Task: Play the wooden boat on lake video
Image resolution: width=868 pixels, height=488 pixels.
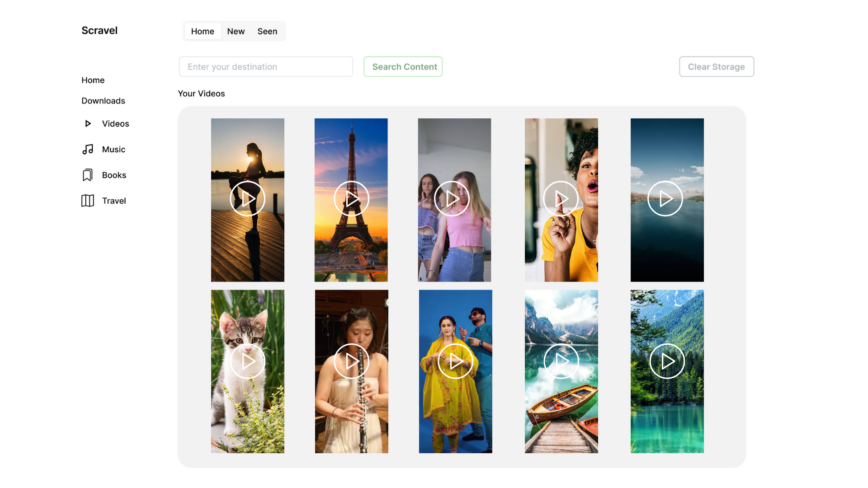Action: point(561,361)
